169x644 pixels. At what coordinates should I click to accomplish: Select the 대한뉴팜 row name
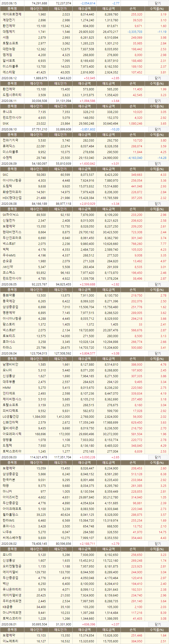[9, 49]
